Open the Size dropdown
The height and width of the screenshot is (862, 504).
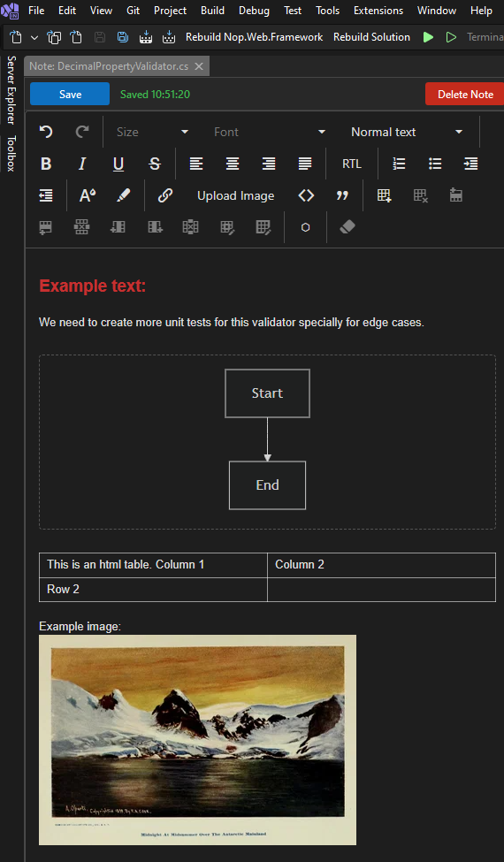(x=152, y=132)
